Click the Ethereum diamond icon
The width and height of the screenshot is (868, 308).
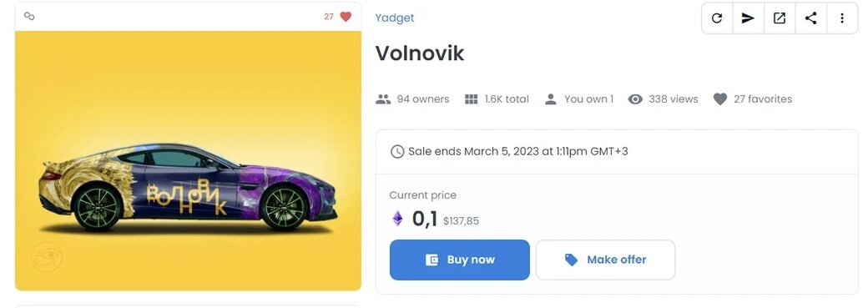click(x=398, y=219)
